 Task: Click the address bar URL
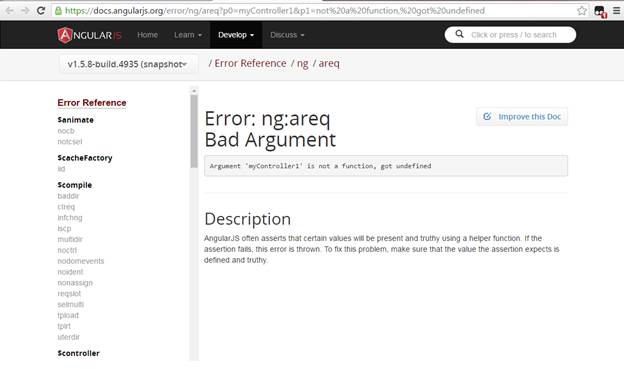click(275, 11)
